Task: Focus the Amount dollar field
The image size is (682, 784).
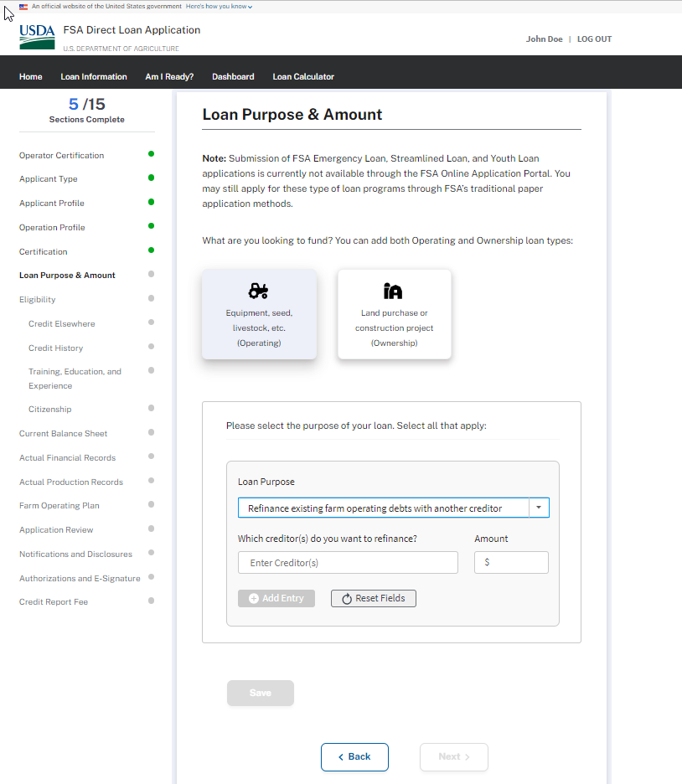Action: click(511, 563)
